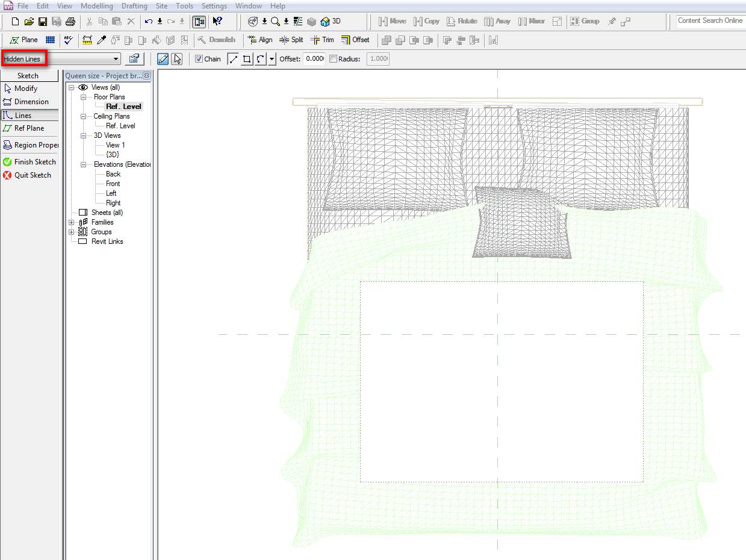Image resolution: width=746 pixels, height=560 pixels.
Task: Select the Split tool
Action: click(291, 40)
